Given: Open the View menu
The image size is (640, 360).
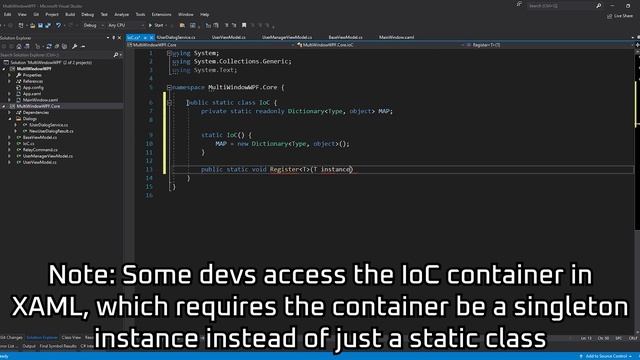Looking at the screenshot, I should (x=22, y=14).
